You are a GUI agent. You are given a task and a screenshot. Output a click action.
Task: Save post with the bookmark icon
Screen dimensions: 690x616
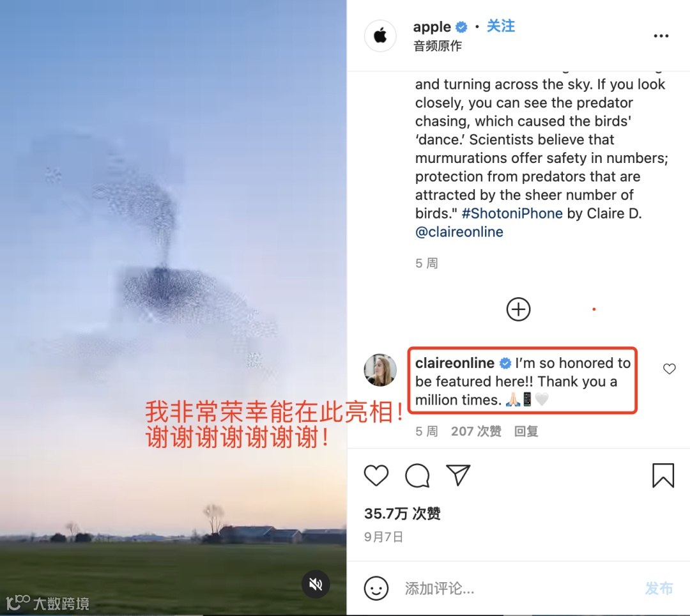pos(663,475)
